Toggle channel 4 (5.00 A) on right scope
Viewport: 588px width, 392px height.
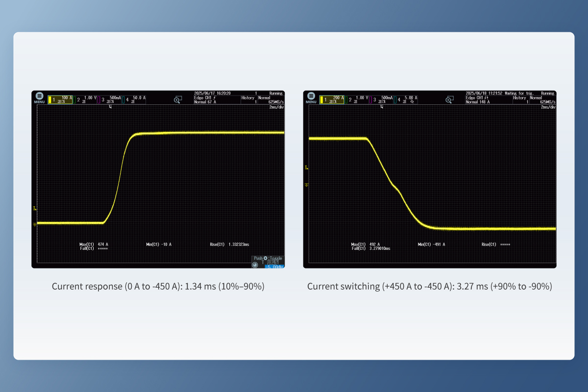407,99
